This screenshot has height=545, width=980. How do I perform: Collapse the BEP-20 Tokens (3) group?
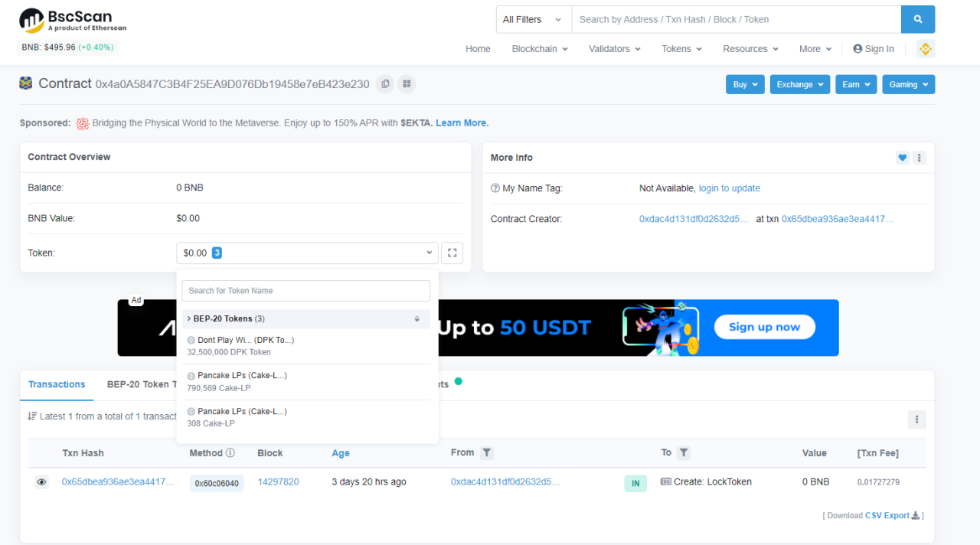pos(305,318)
